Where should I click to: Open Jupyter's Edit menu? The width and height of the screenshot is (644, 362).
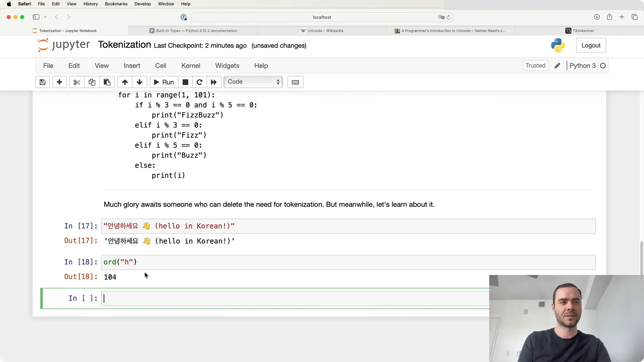coord(74,65)
